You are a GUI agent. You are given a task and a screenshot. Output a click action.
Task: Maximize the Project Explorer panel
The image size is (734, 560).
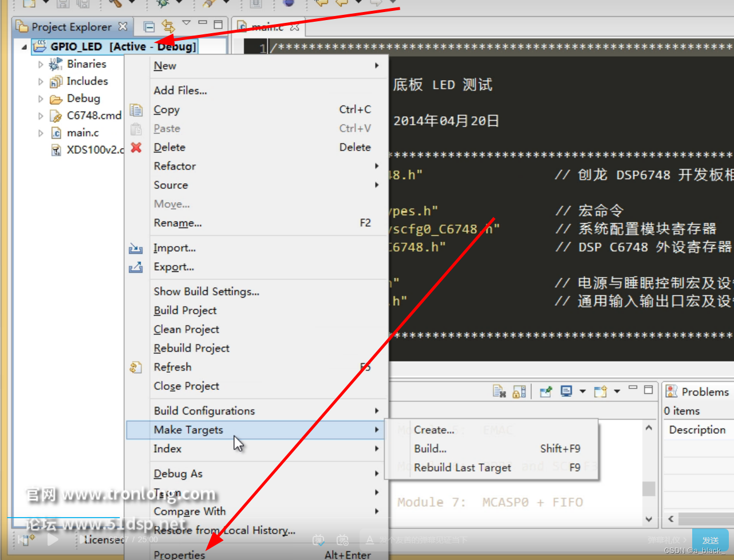tap(218, 25)
